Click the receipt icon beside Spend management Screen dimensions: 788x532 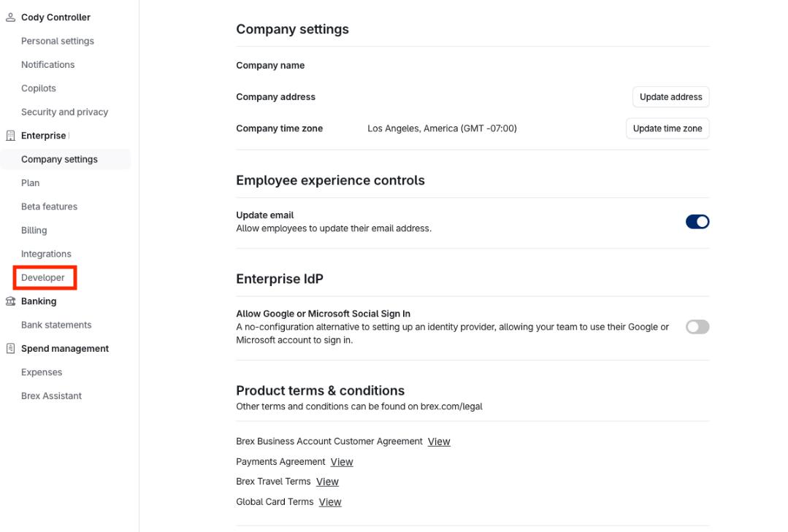(10, 349)
